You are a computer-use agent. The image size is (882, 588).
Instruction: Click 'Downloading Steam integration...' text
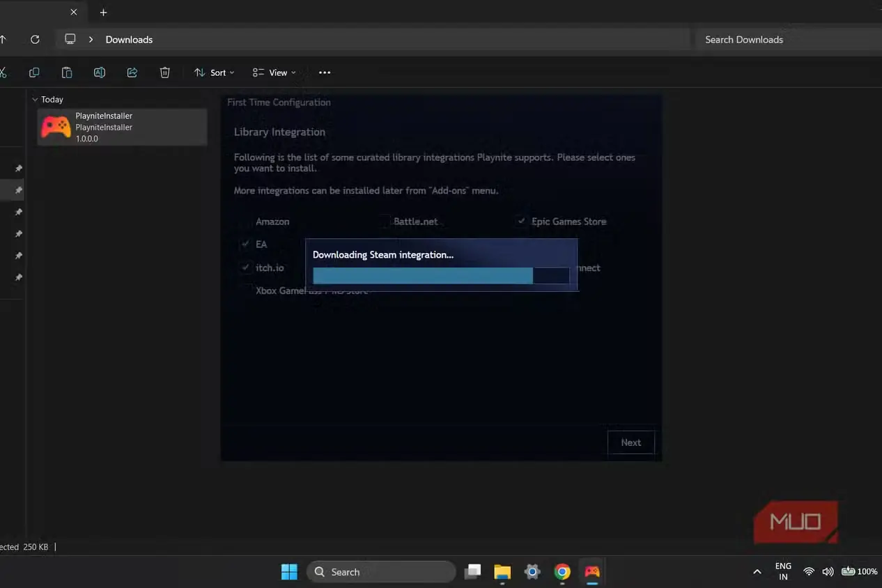pos(383,255)
